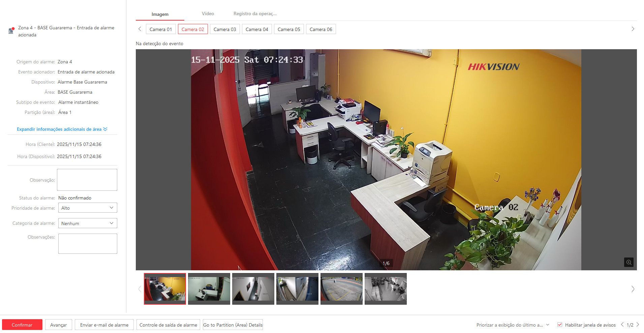Open Prioridade de alarme dropdown
Viewport: 644px width, 333px height.
coord(88,208)
